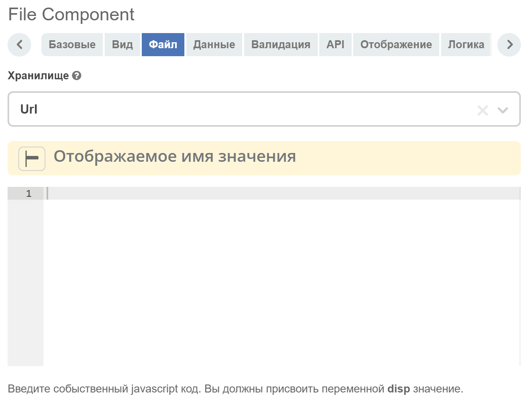Select the Логика tab
Viewport: 532px width, 408px height.
pyautogui.click(x=466, y=45)
